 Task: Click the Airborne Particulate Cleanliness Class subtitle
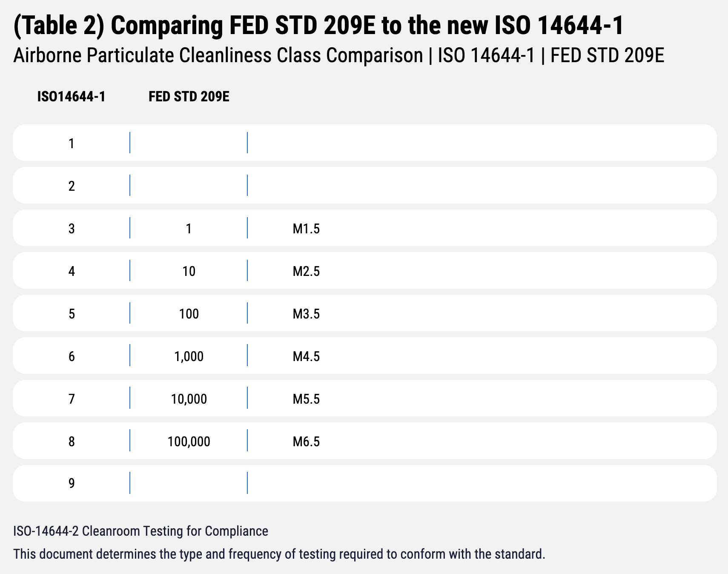[338, 56]
